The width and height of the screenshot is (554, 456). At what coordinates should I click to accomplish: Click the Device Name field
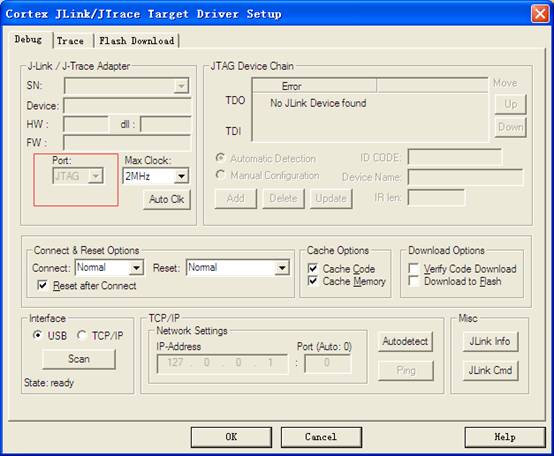click(465, 177)
